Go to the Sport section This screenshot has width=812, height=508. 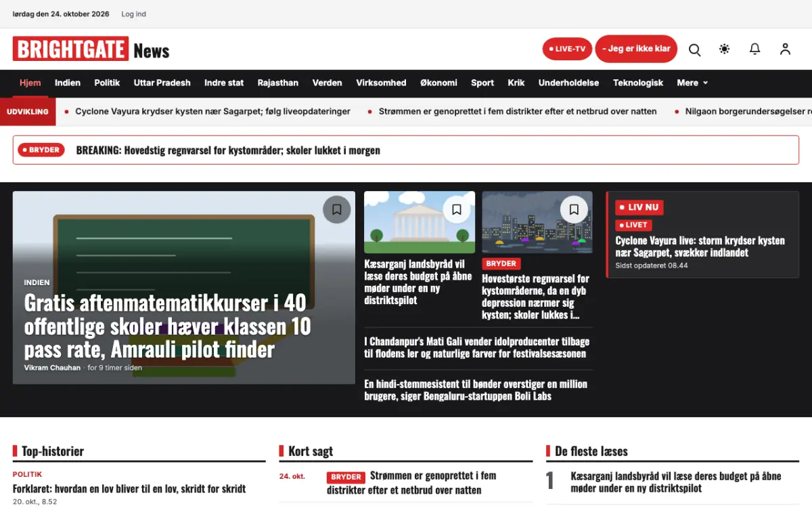(x=482, y=83)
